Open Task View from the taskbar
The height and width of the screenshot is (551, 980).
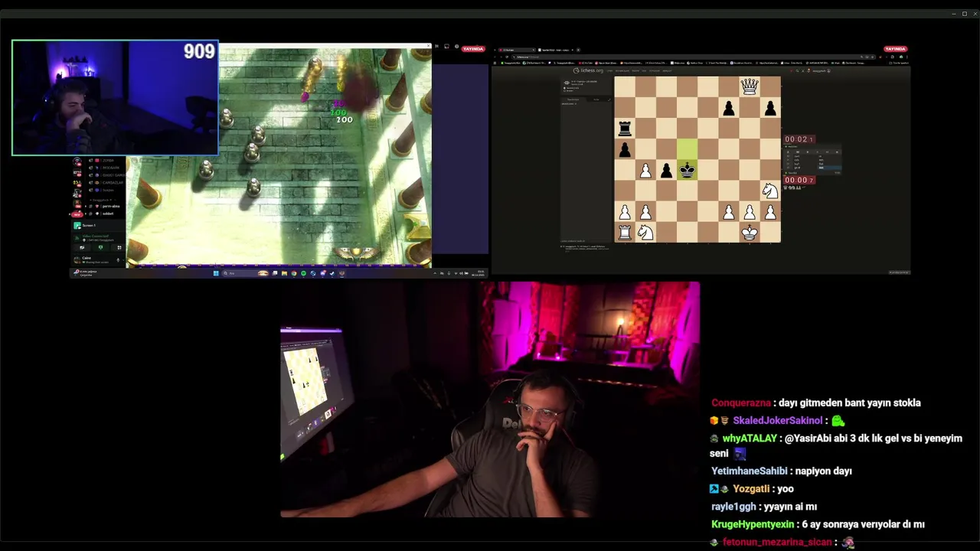[x=275, y=273]
